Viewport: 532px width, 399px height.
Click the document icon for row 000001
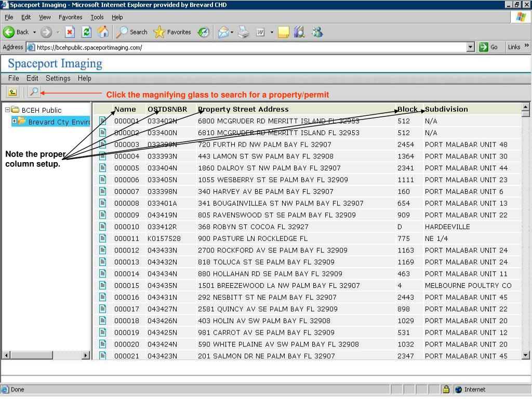coord(102,121)
